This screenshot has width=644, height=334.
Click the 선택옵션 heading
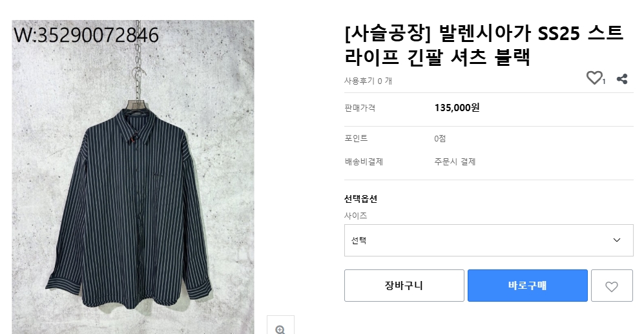360,199
